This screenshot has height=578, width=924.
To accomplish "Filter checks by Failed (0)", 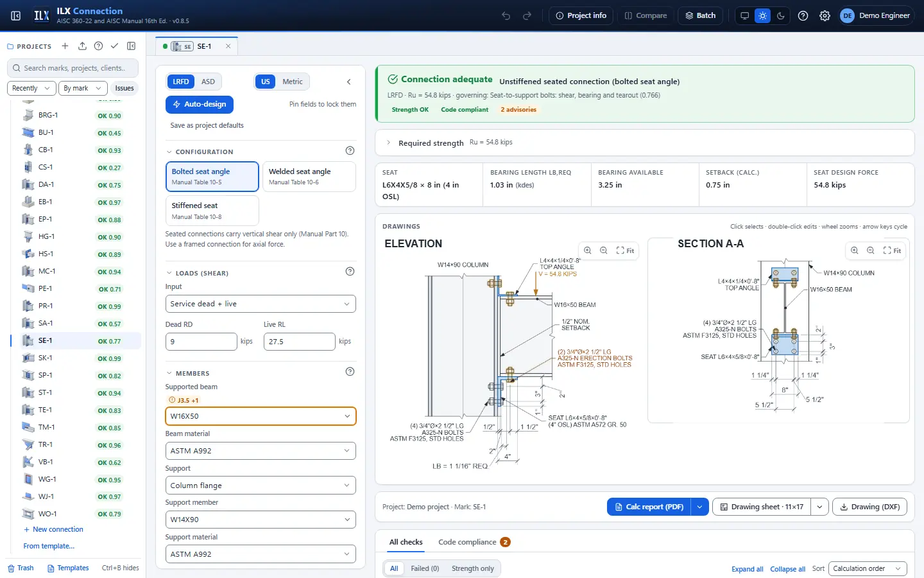I will [x=425, y=568].
